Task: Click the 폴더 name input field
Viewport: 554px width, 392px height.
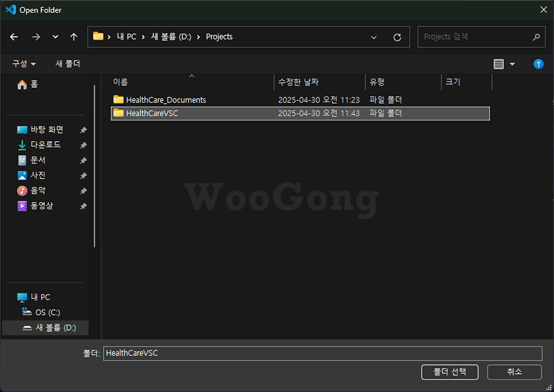Action: (x=322, y=353)
